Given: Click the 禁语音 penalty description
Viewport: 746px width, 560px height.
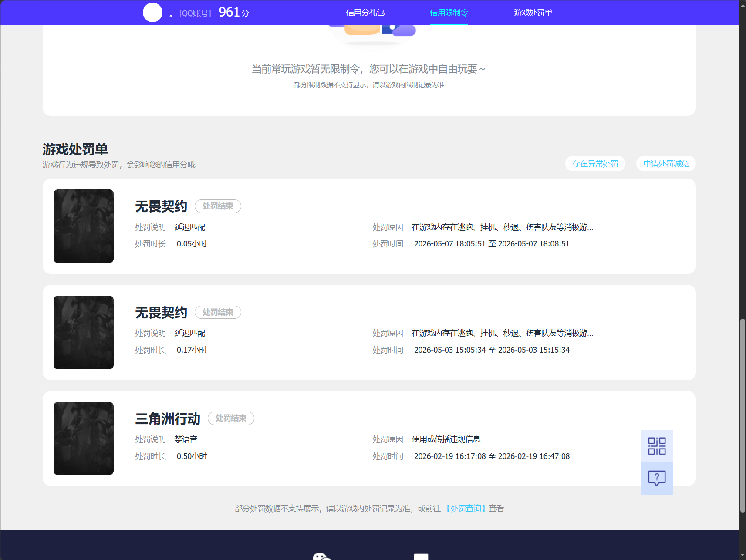Looking at the screenshot, I should coord(186,439).
